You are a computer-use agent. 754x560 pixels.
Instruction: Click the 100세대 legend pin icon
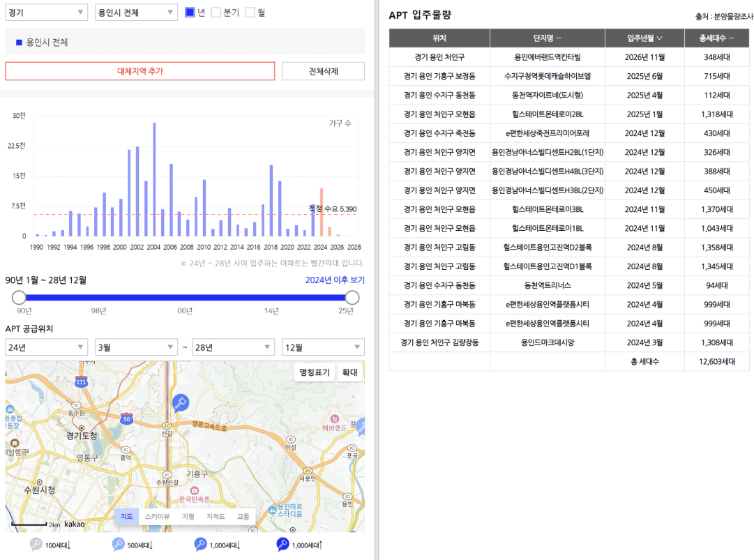[x=36, y=544]
